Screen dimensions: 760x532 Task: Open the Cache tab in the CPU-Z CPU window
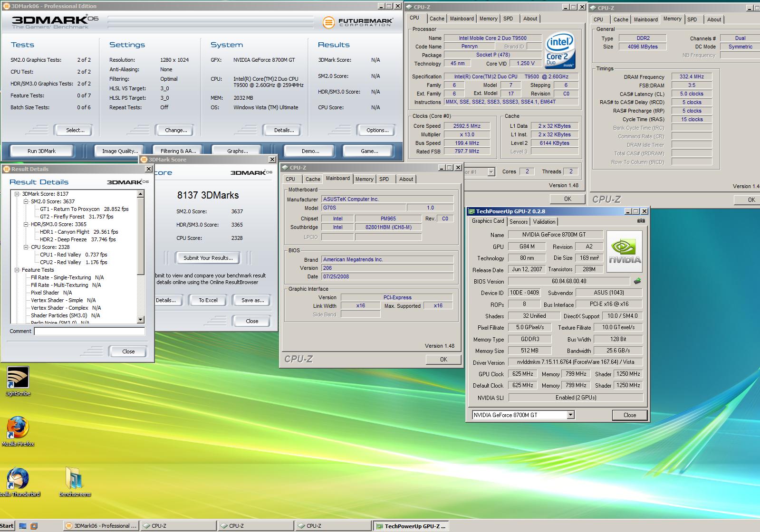pos(437,19)
